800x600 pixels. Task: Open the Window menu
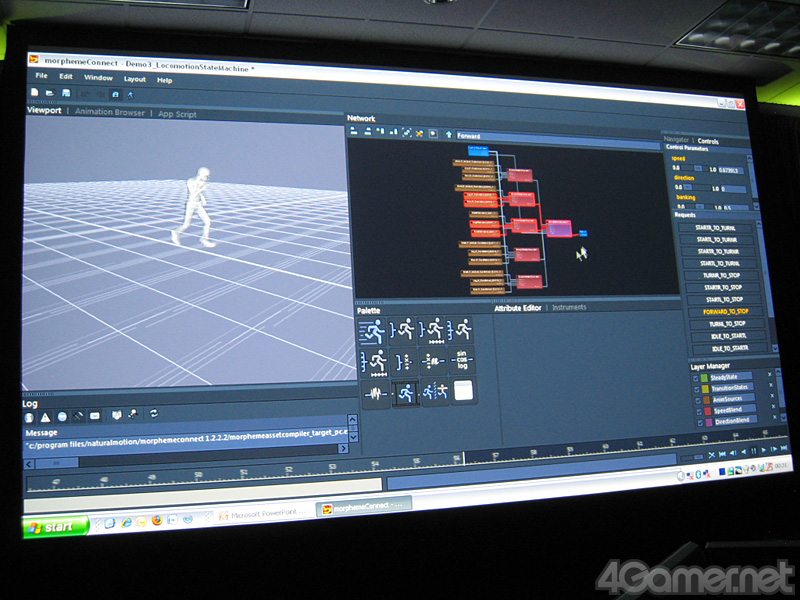pos(98,78)
